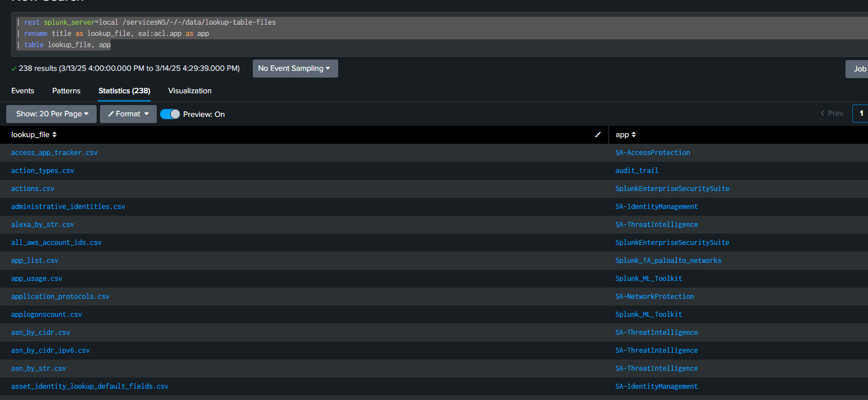Click asset_identity_lookup_default_fields.csv entry
The width and height of the screenshot is (868, 400).
tap(90, 387)
